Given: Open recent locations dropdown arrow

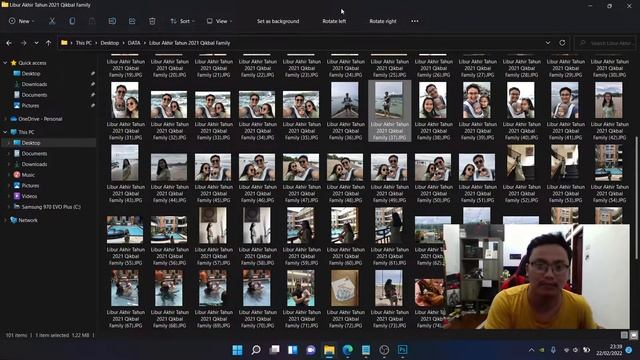Looking at the screenshot, I should 36,43.
